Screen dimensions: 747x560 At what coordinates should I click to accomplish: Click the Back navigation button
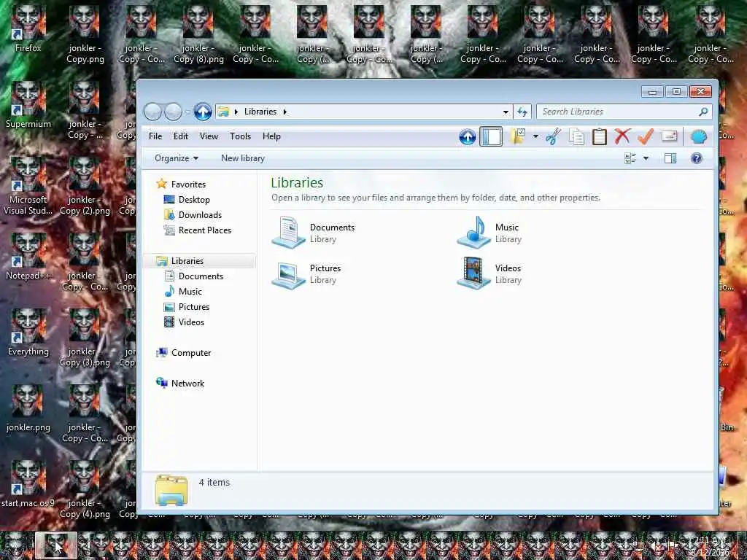pos(152,112)
